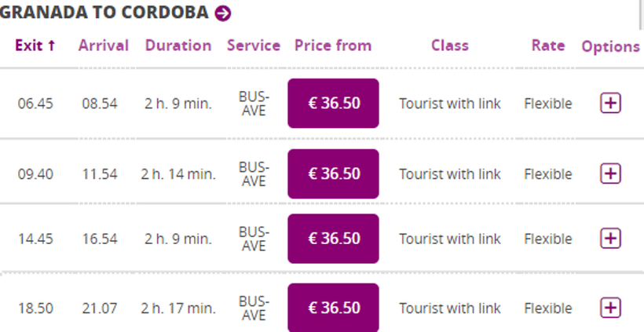The width and height of the screenshot is (644, 332).
Task: Select € 36.50 price for 14.45 train
Action: pyautogui.click(x=333, y=238)
